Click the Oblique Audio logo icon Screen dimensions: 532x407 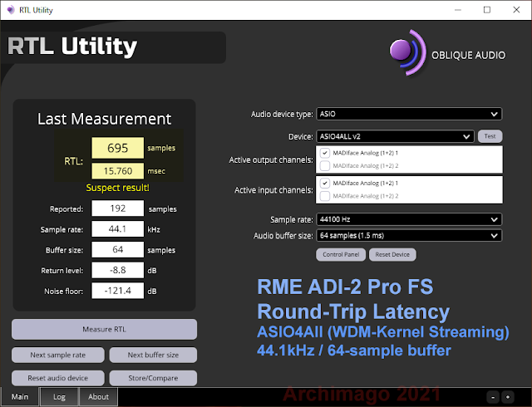[407, 52]
